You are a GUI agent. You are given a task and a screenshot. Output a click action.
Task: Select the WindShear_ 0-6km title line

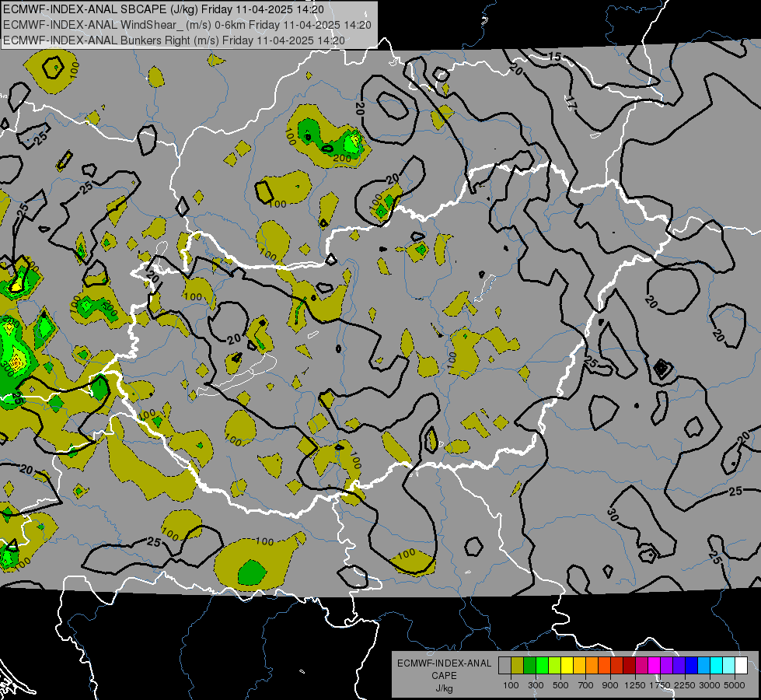pos(187,25)
